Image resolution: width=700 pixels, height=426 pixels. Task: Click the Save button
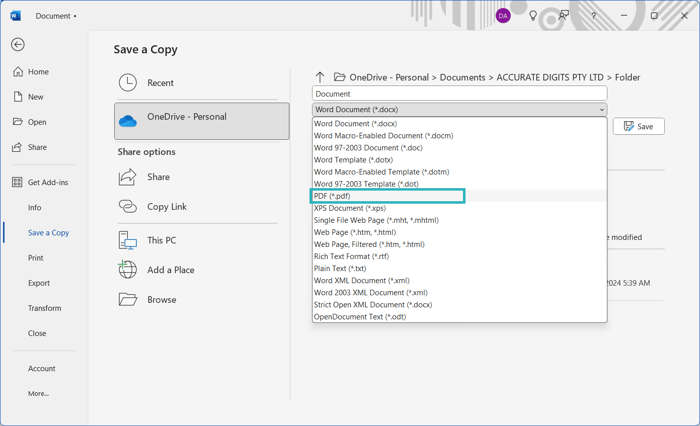pos(638,126)
